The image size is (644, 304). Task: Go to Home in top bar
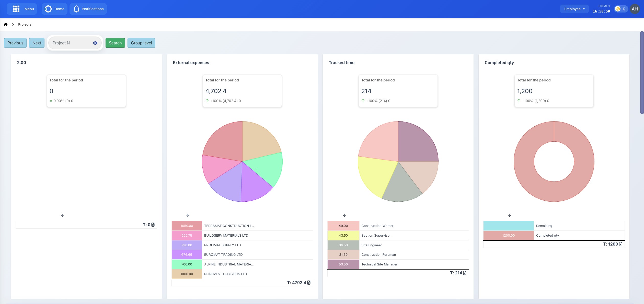[x=54, y=9]
